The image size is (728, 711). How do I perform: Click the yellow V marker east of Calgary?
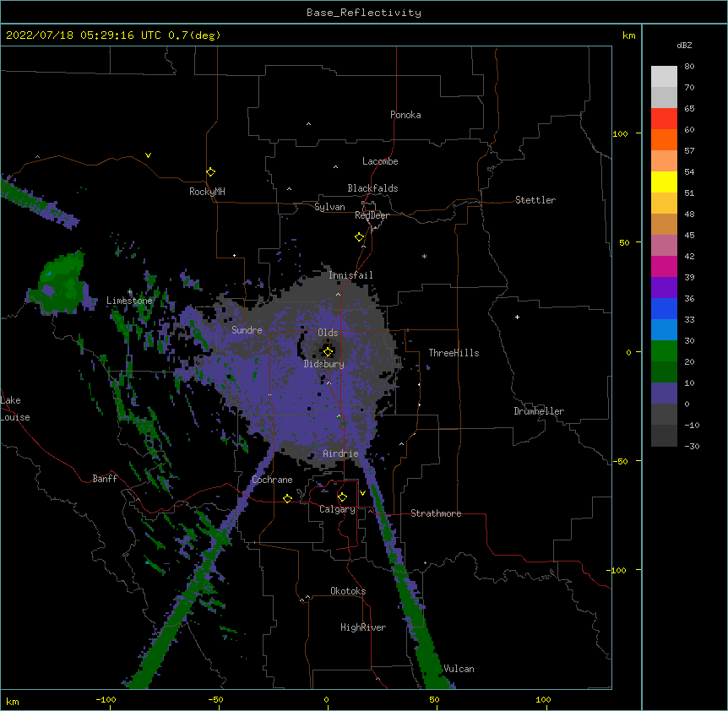point(362,493)
